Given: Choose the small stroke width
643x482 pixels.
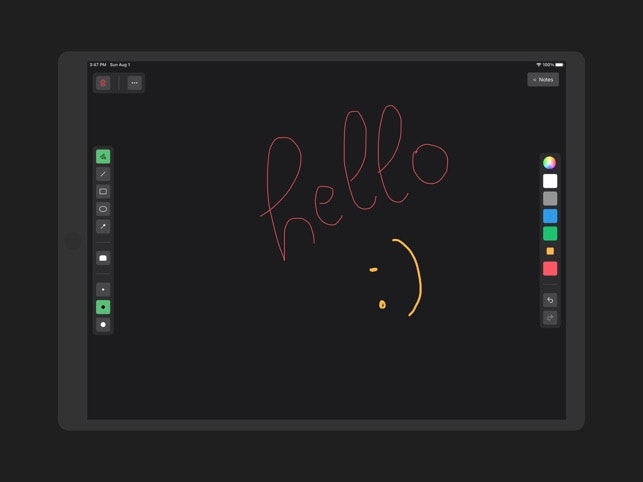Looking at the screenshot, I should click(x=103, y=290).
